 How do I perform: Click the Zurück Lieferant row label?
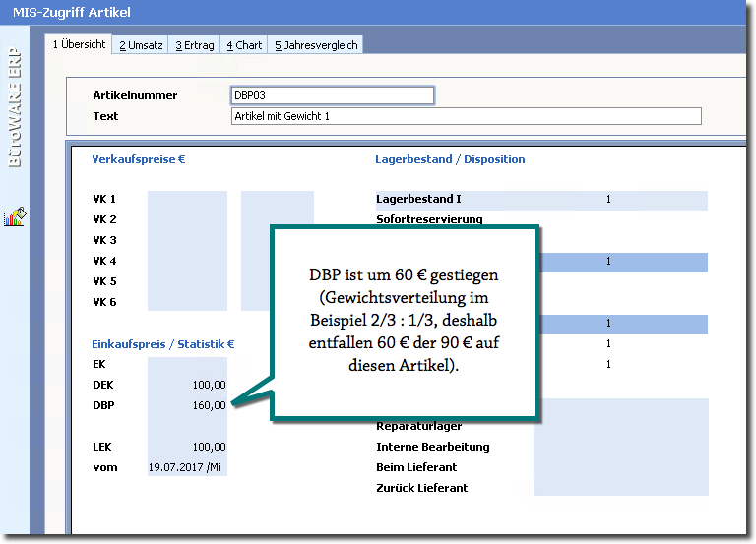[421, 488]
